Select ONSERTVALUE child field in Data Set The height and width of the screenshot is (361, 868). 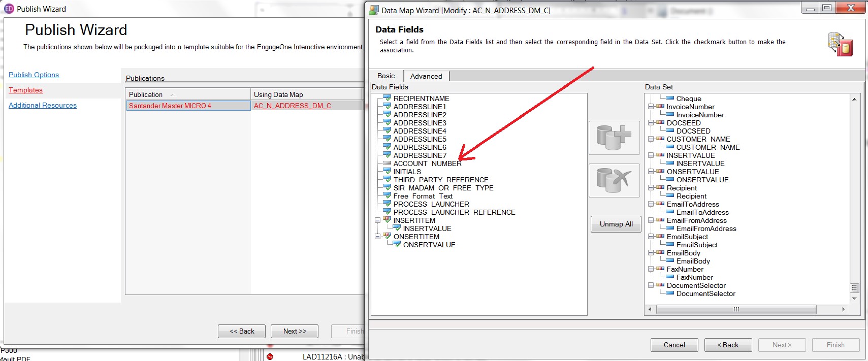tap(702, 180)
